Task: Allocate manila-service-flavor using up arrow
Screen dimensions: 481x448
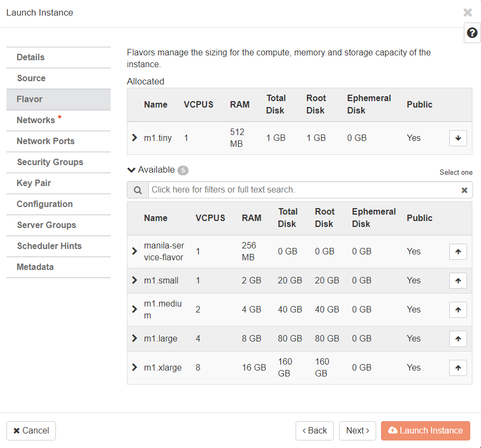Action: pyautogui.click(x=458, y=252)
